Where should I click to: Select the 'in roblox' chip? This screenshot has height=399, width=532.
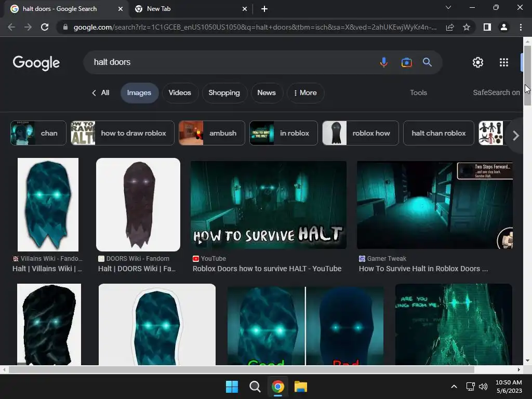tap(284, 133)
